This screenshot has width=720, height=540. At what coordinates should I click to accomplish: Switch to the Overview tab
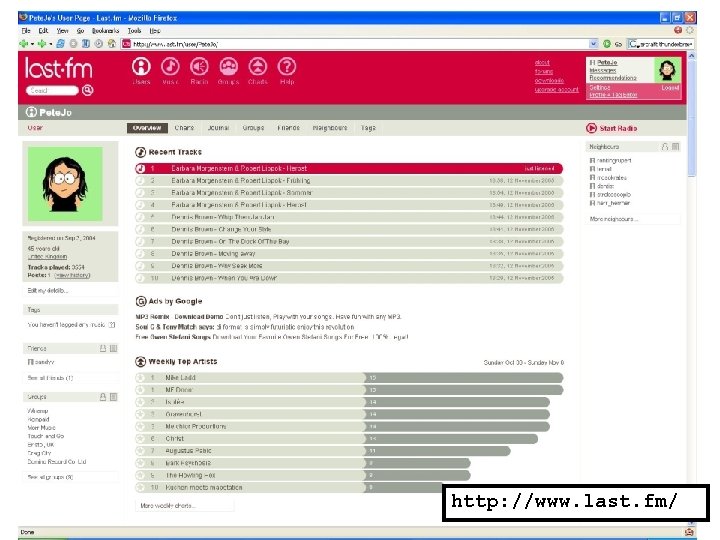click(147, 128)
